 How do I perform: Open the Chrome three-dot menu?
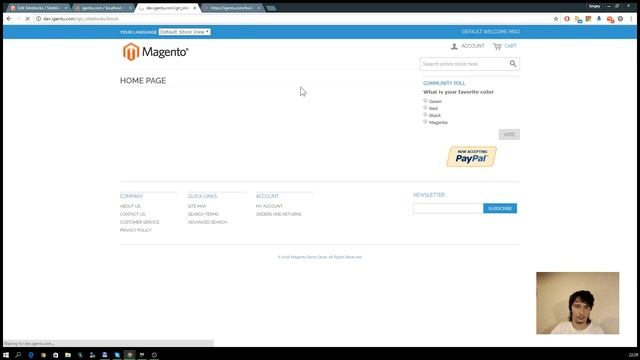(631, 19)
